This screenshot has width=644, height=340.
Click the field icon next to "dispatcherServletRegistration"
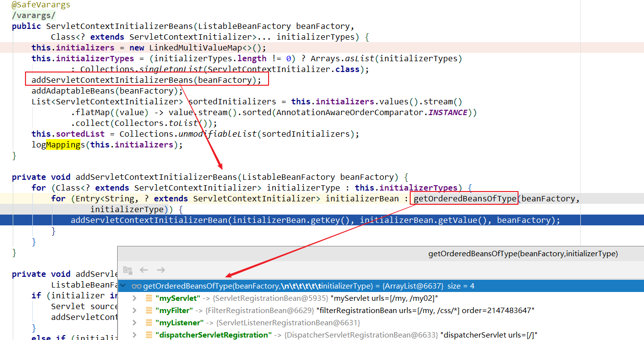click(149, 335)
